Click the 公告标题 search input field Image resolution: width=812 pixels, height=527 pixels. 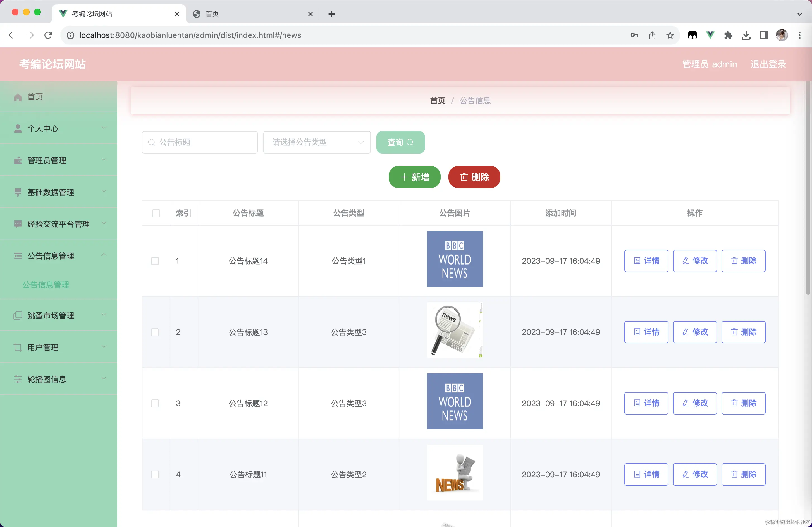pos(200,142)
